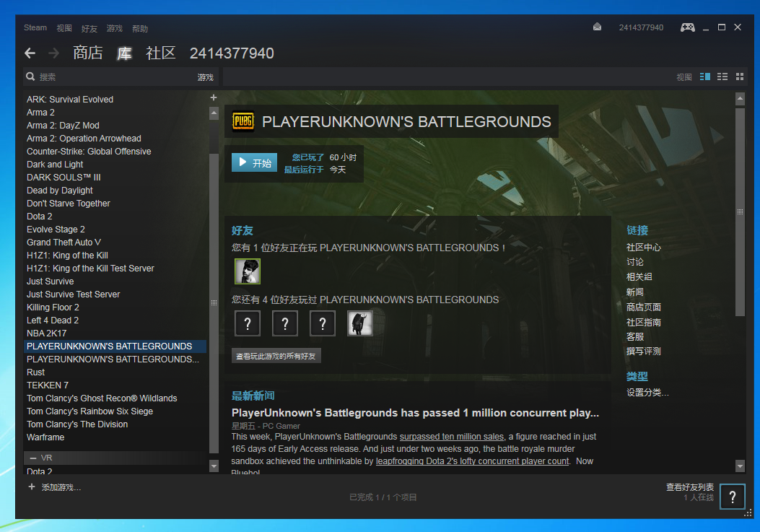
Task: Open the 视图 menu
Action: (64, 28)
